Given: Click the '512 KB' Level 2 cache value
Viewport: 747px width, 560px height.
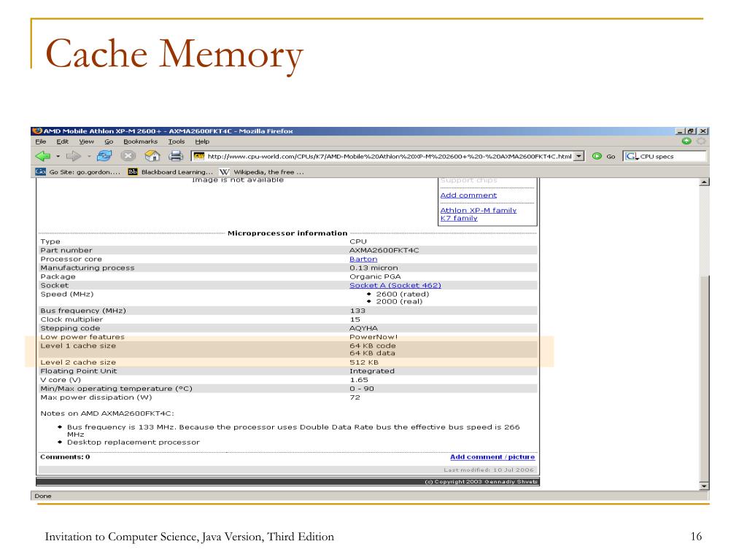Looking at the screenshot, I should (x=364, y=362).
